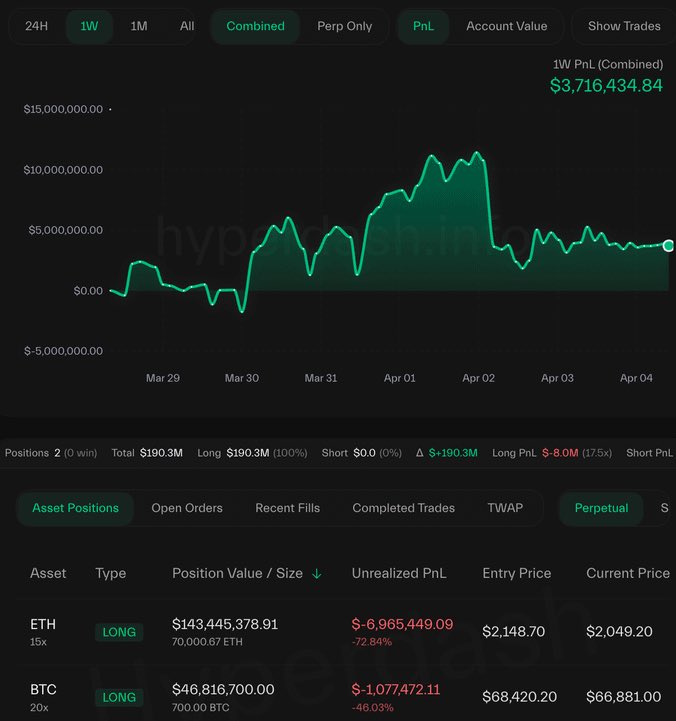Click the $10,000,000.00 axis label
Image resolution: width=676 pixels, height=721 pixels.
click(x=63, y=170)
